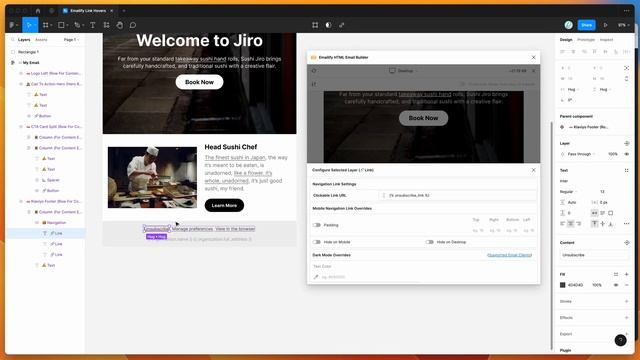The width and height of the screenshot is (640, 360).
Task: Click the Learn More button on canvas
Action: (x=224, y=205)
